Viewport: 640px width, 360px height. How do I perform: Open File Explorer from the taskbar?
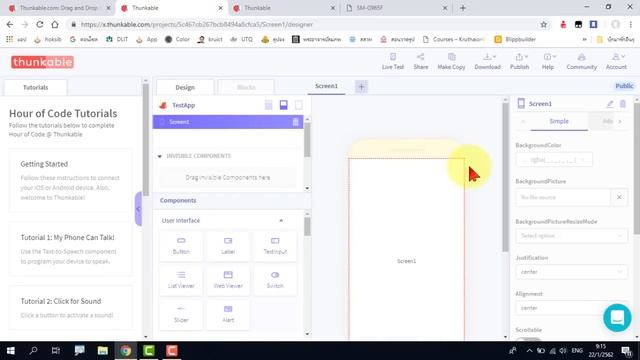102,351
